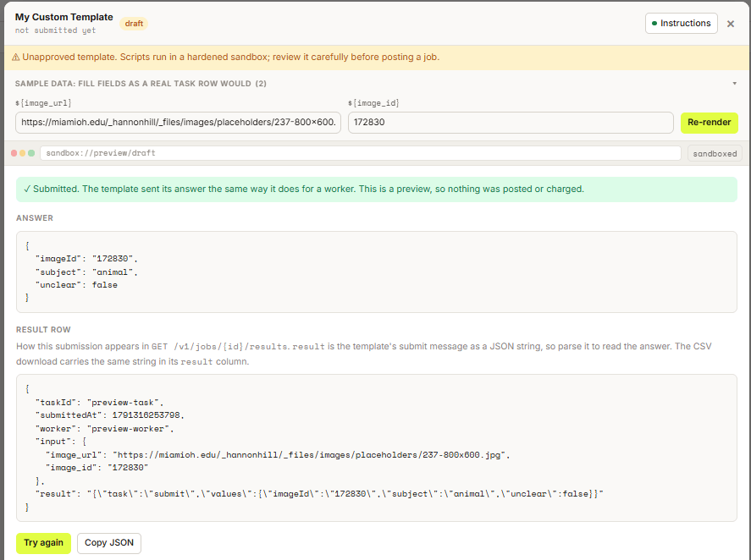Screen dimensions: 751x560
Task: Select the "worker": "preview-worker" line
Action: (x=104, y=428)
